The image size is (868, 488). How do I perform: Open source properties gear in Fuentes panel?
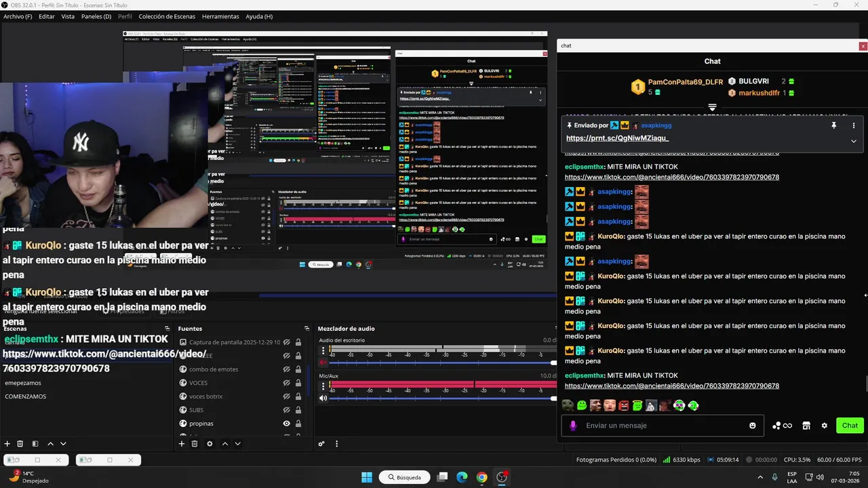pos(210,443)
